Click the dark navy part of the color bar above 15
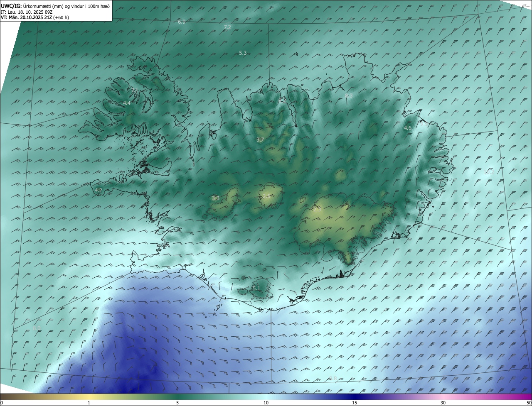 point(355,396)
